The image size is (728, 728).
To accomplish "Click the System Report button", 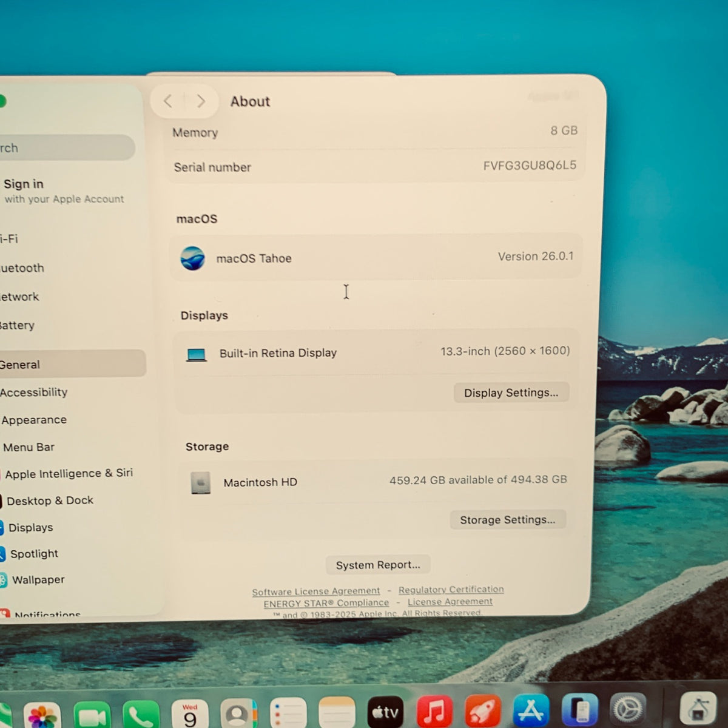I will point(378,565).
